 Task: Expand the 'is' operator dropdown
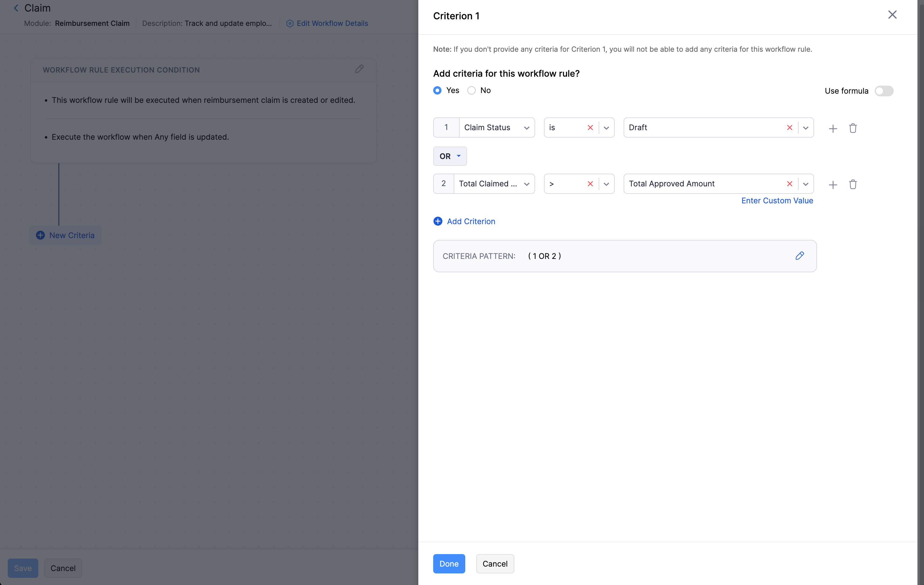(x=606, y=128)
